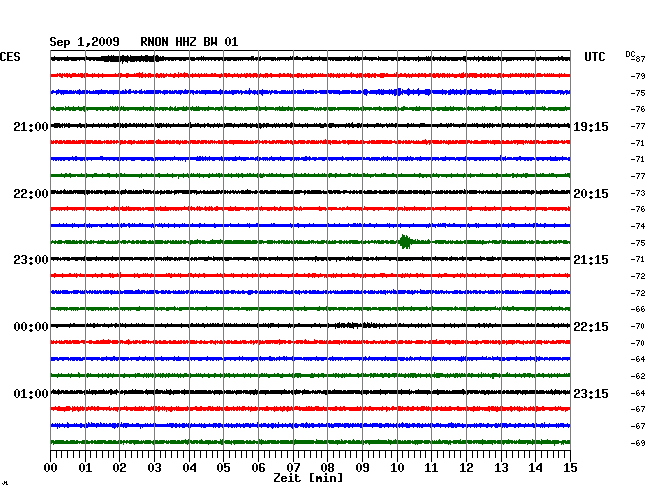Click minute tick label 12

[x=466, y=468]
